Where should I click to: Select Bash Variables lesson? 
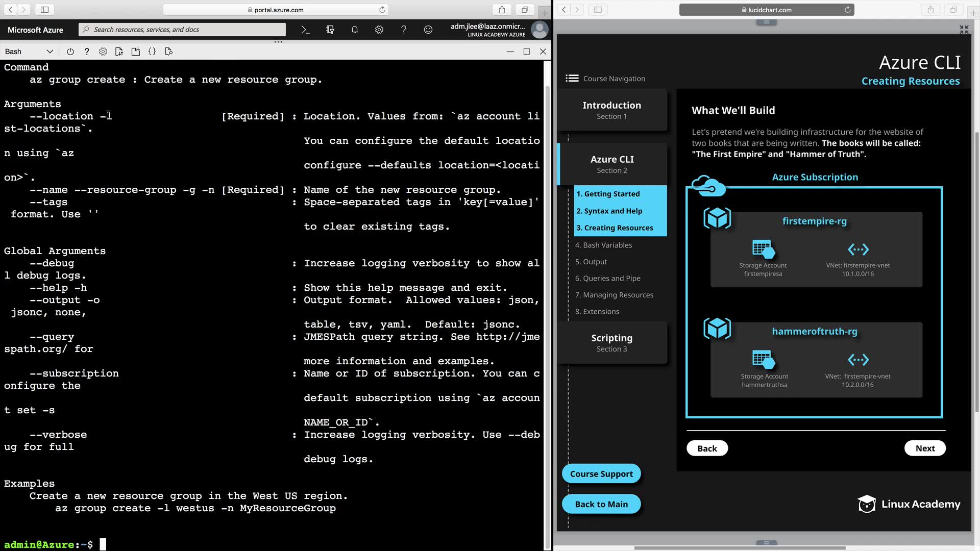pos(603,245)
